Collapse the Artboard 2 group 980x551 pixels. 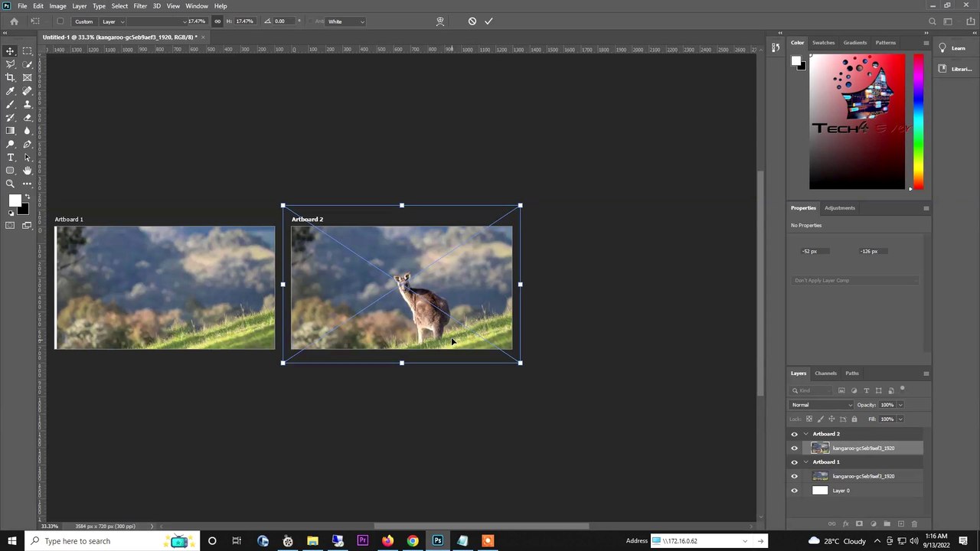pyautogui.click(x=805, y=434)
